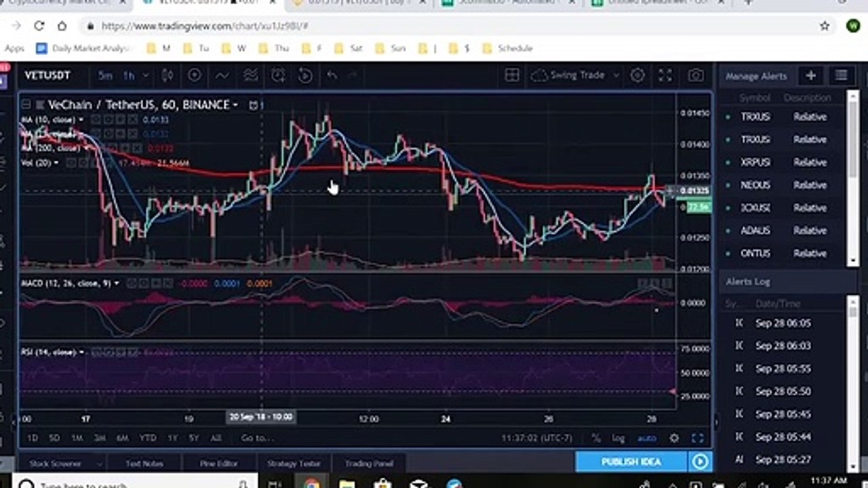Select the XRPUS alert row
Image resolution: width=868 pixels, height=488 pixels.
click(783, 162)
